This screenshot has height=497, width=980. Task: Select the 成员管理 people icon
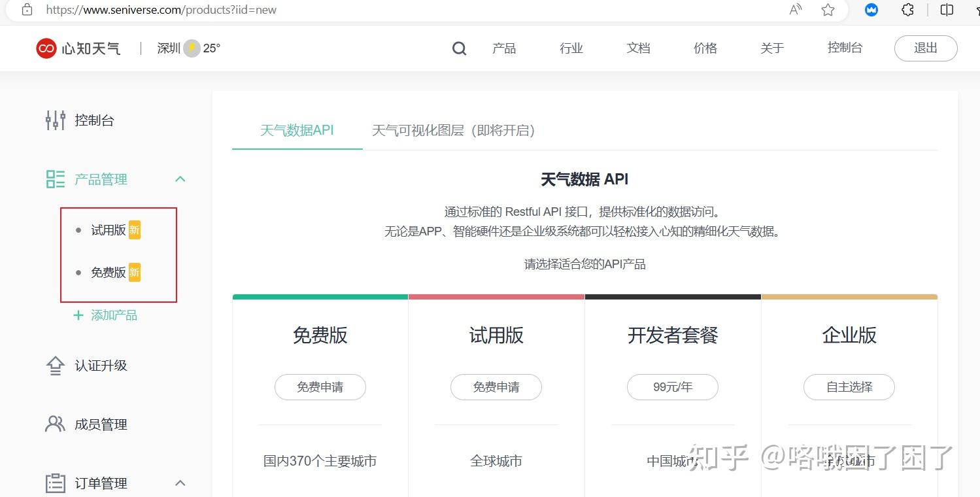pyautogui.click(x=56, y=424)
